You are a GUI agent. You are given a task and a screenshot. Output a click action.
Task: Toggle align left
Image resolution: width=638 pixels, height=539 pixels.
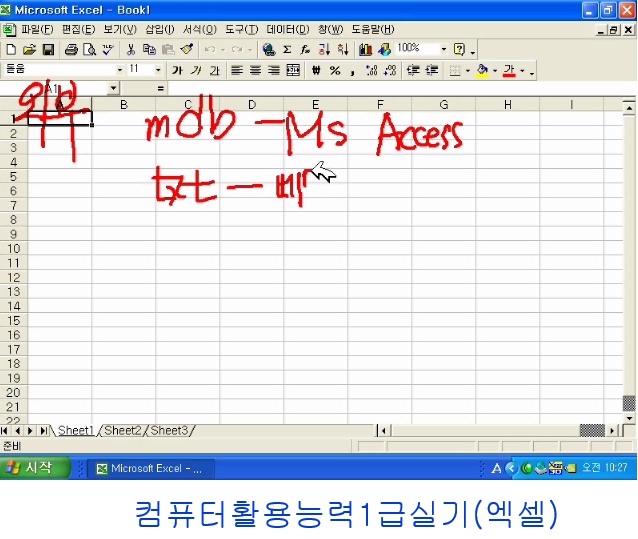(237, 71)
